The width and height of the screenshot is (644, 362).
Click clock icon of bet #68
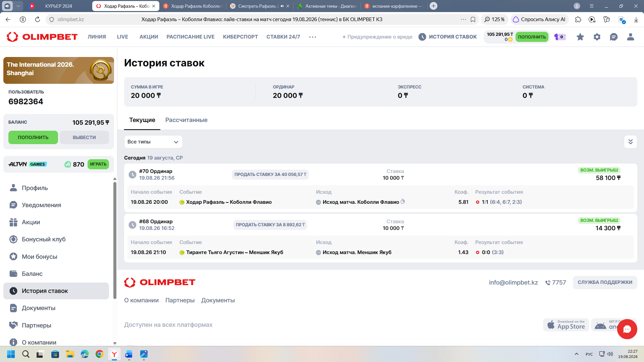(132, 225)
